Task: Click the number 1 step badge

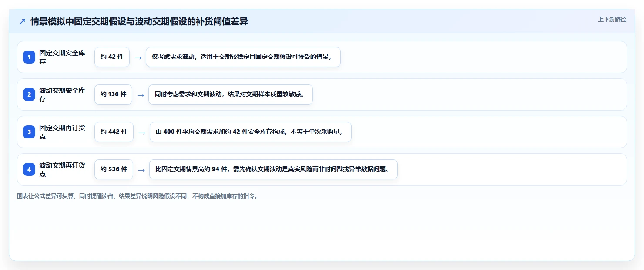Action: [x=29, y=57]
